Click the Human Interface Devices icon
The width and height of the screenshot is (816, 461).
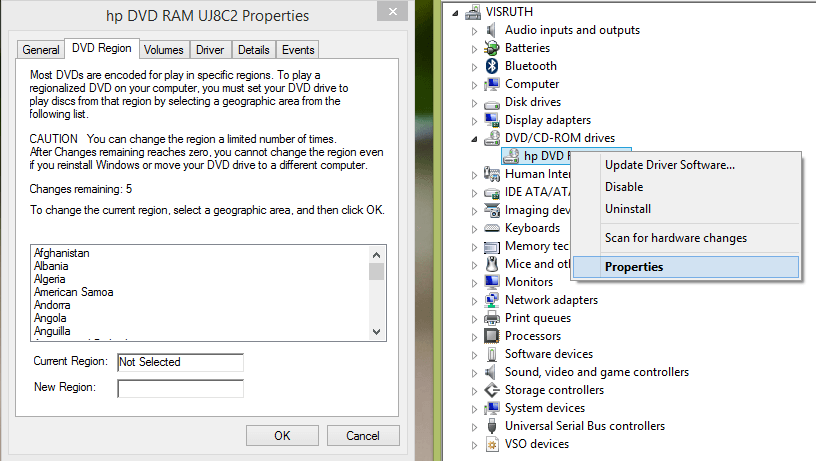point(492,174)
